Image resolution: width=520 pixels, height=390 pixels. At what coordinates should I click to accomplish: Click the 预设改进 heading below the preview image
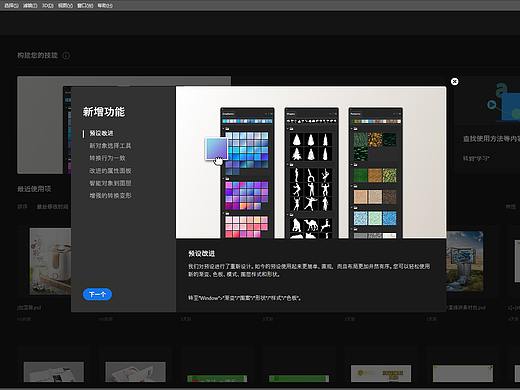[201, 253]
